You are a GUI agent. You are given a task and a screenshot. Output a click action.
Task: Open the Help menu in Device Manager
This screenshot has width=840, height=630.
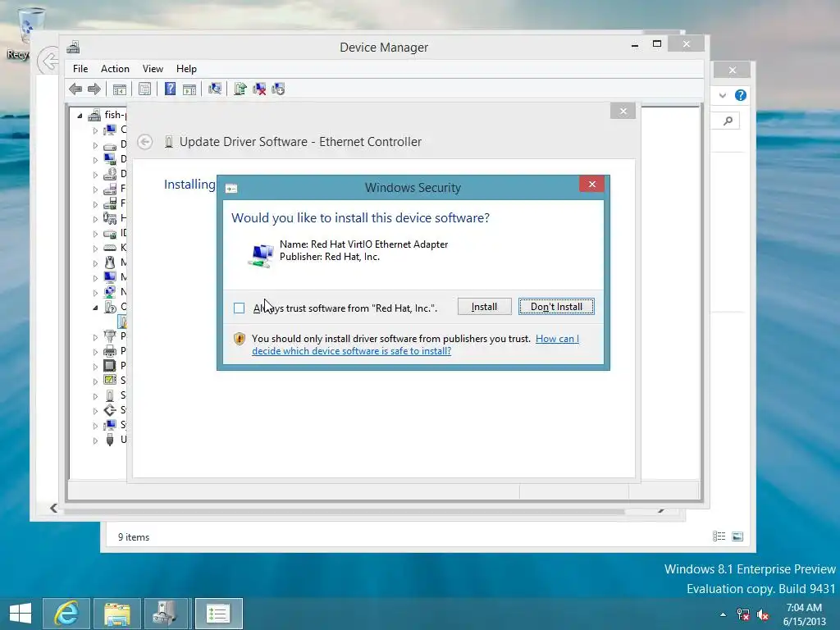pos(186,69)
